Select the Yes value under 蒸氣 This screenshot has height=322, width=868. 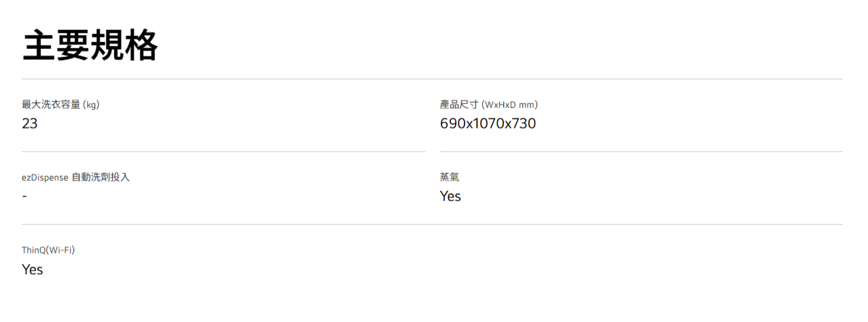click(x=450, y=196)
